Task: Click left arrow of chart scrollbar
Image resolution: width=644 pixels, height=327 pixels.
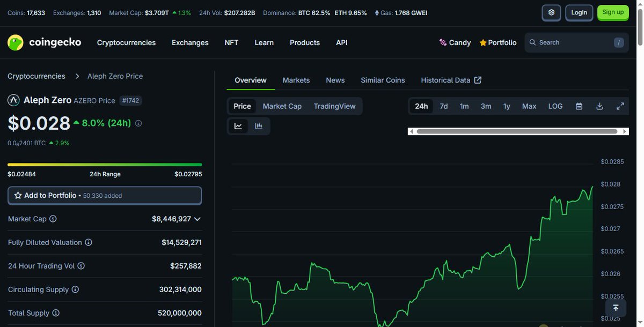Action: [412, 131]
